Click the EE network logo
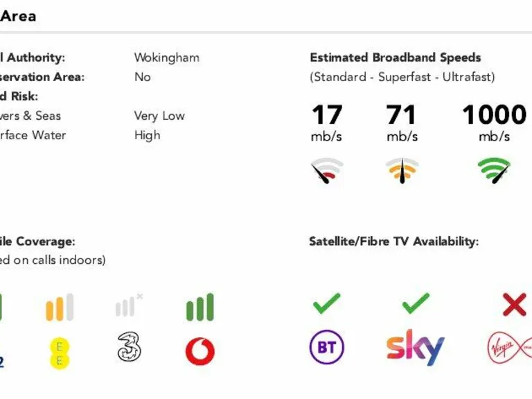532x399 pixels. 60,351
